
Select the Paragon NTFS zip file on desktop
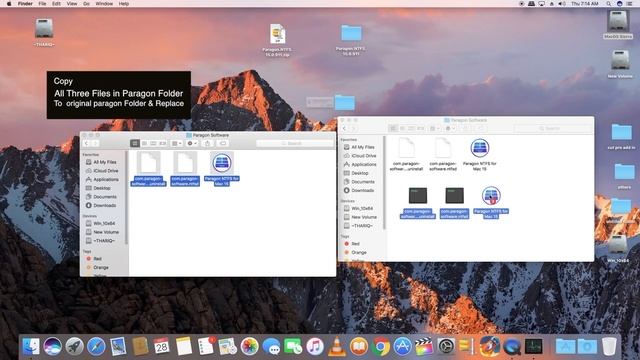point(278,40)
